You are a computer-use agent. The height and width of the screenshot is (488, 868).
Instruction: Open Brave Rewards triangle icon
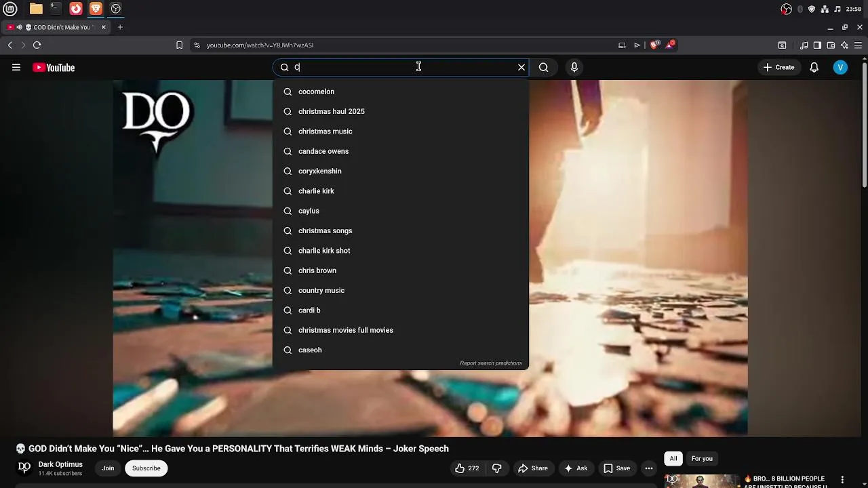(671, 45)
